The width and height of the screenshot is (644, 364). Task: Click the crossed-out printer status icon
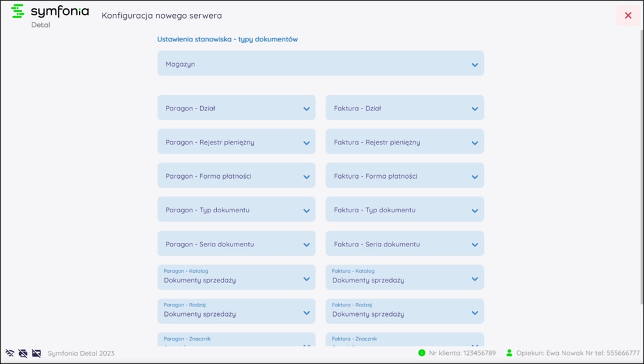pyautogui.click(x=23, y=353)
